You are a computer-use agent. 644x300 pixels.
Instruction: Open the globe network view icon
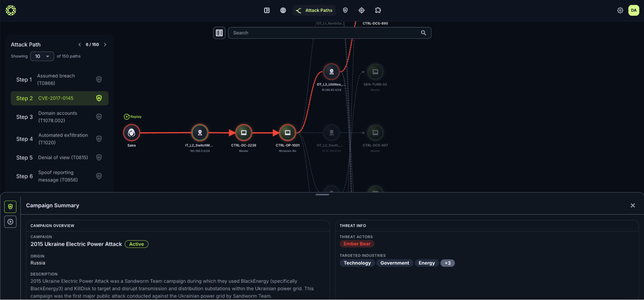pos(283,10)
